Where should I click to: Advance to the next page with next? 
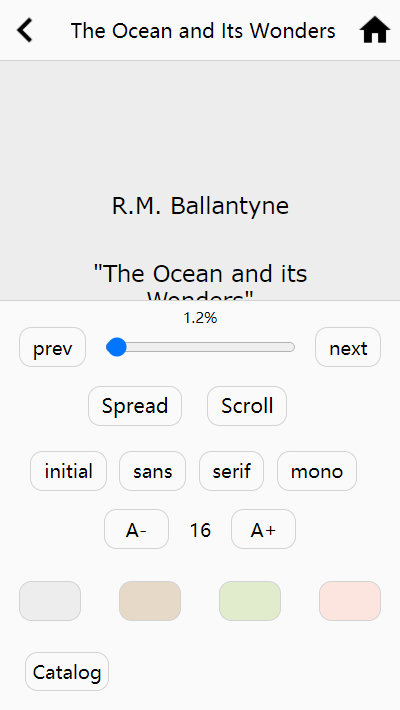[x=348, y=347]
